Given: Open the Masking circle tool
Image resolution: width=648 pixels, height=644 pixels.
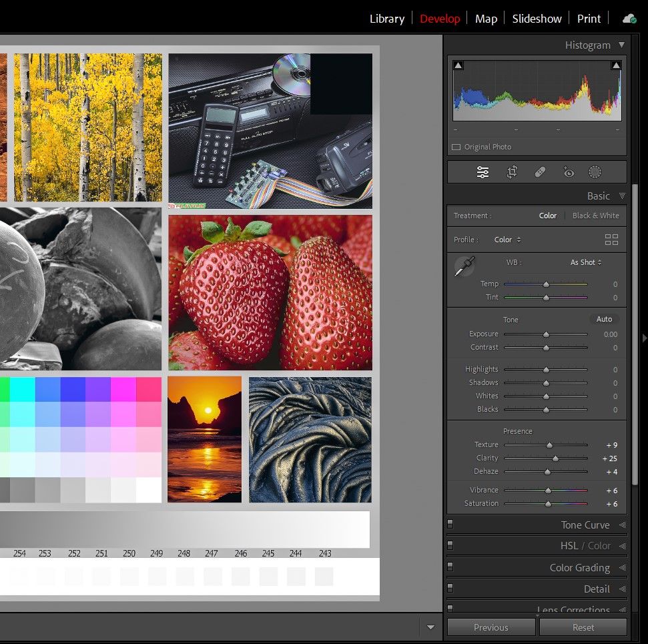Looking at the screenshot, I should pyautogui.click(x=595, y=172).
